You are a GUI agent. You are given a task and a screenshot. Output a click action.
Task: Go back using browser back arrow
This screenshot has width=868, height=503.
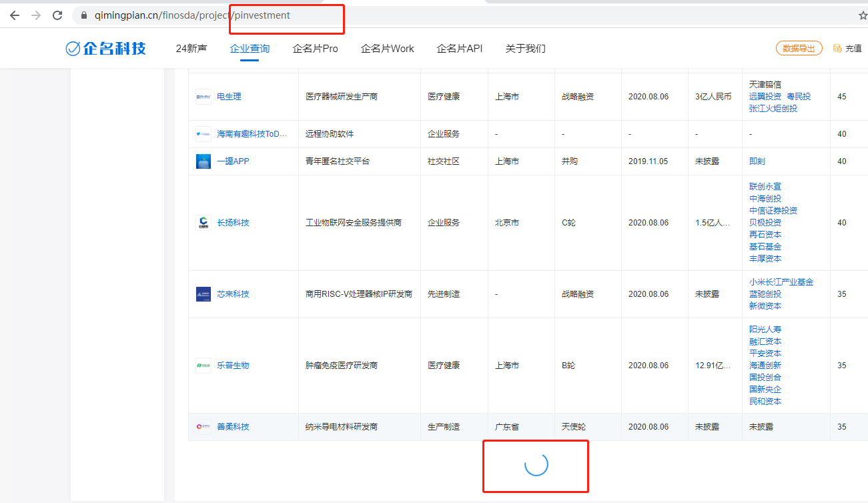point(14,15)
